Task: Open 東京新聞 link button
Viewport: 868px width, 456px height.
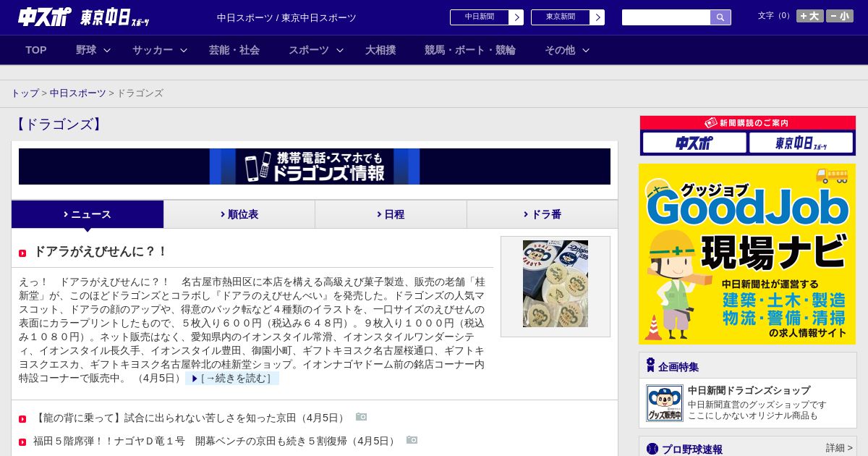Action: 561,17
